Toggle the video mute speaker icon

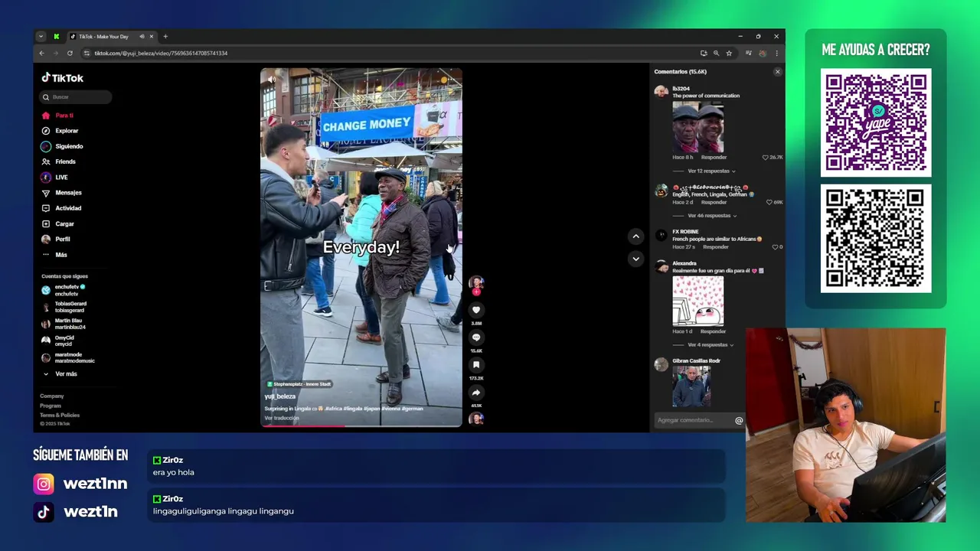[x=271, y=79]
